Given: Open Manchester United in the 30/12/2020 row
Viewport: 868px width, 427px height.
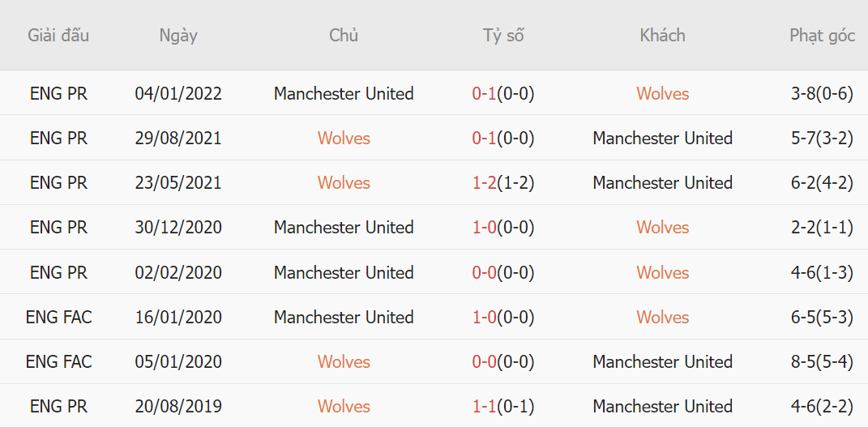Looking at the screenshot, I should point(344,228).
